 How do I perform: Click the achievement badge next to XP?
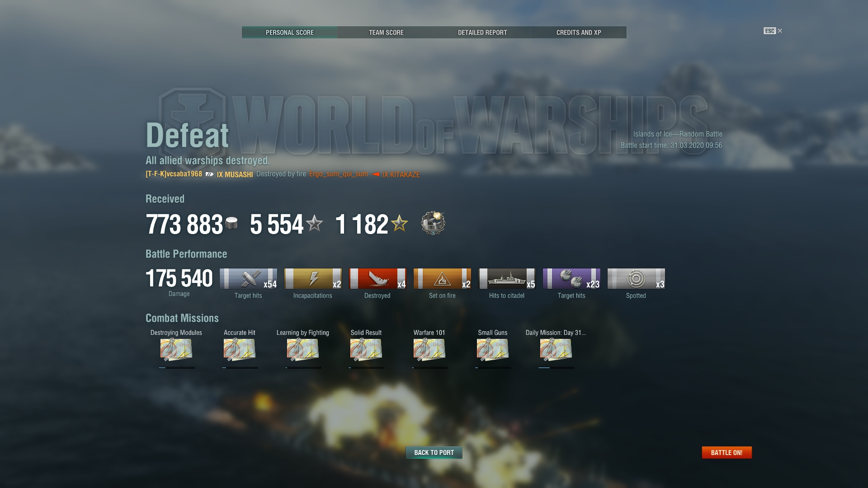click(x=433, y=223)
